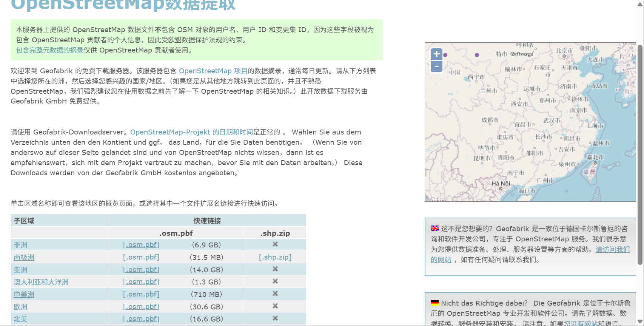
Task: Click 西安市 on the map
Action: (x=519, y=104)
